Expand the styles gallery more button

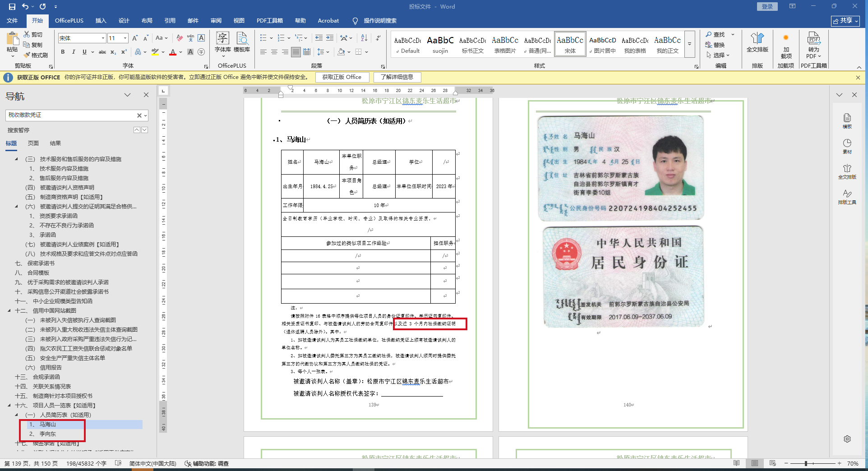pyautogui.click(x=689, y=44)
